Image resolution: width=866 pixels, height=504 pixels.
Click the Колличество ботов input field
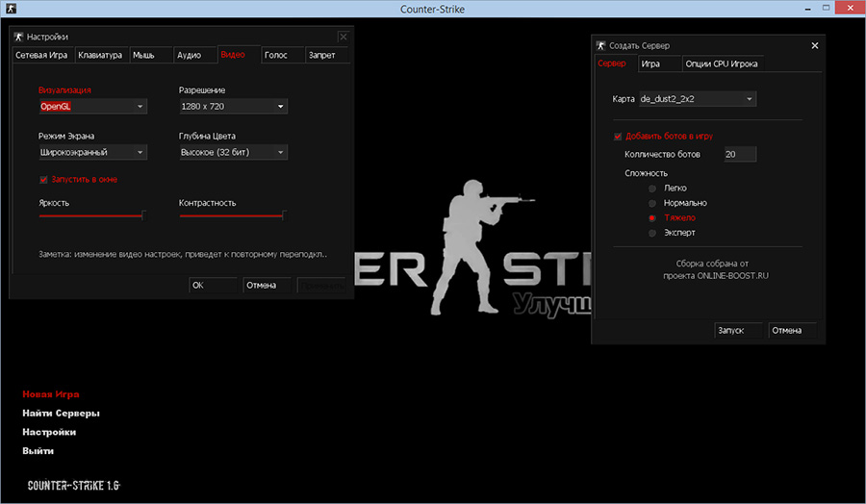[x=740, y=154]
